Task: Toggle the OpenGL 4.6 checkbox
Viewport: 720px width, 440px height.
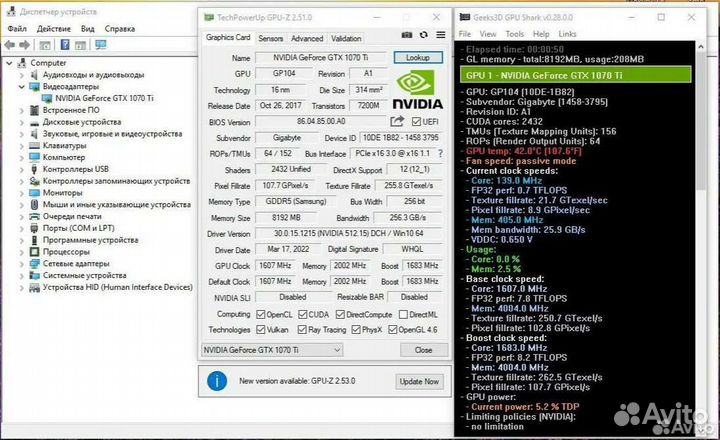Action: click(393, 330)
